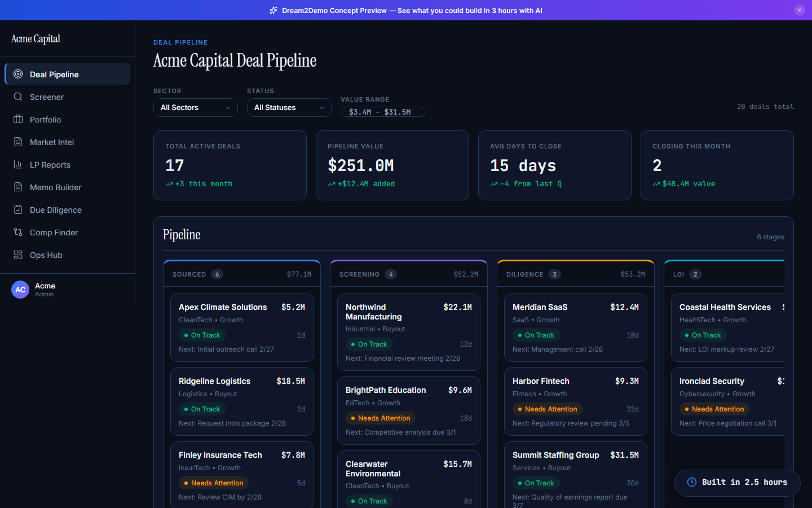Adjust the Value Range control
The image size is (812, 508).
[x=382, y=112]
